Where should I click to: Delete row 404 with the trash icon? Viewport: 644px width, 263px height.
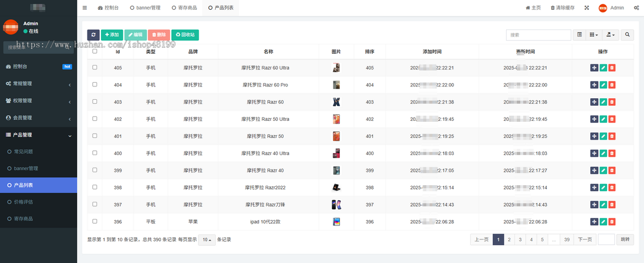(x=612, y=85)
